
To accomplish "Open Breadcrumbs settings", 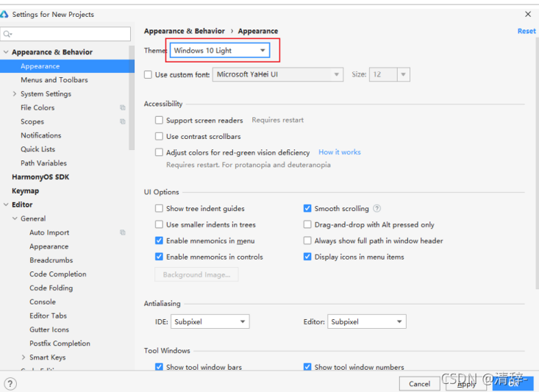I will tap(51, 260).
